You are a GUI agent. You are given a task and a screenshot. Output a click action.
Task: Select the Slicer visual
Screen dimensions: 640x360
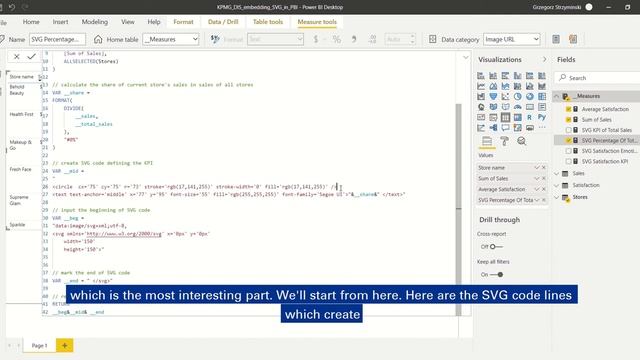[493, 118]
